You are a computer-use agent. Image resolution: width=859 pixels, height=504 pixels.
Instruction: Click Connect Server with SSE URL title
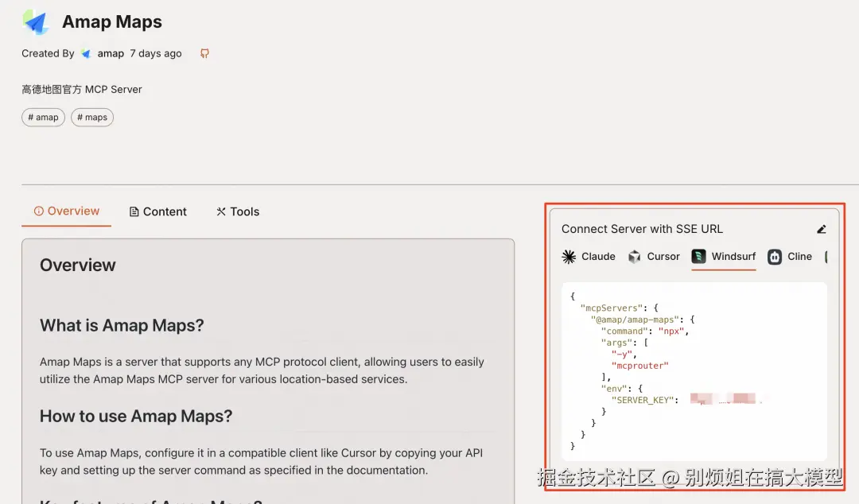pos(642,229)
